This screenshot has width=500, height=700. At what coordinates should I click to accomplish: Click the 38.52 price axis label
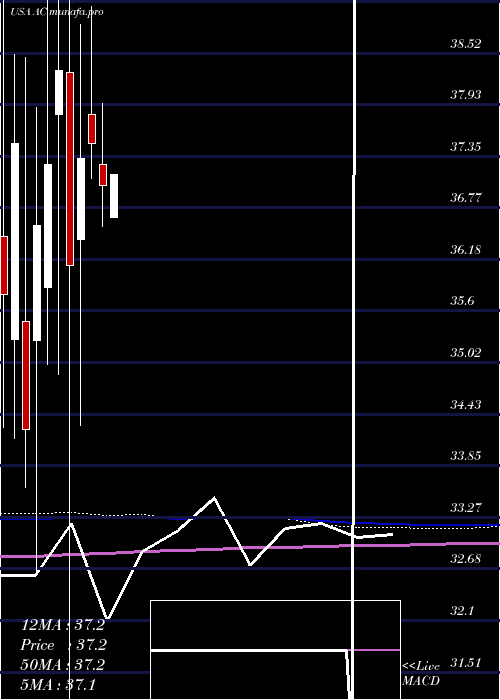coord(466,44)
